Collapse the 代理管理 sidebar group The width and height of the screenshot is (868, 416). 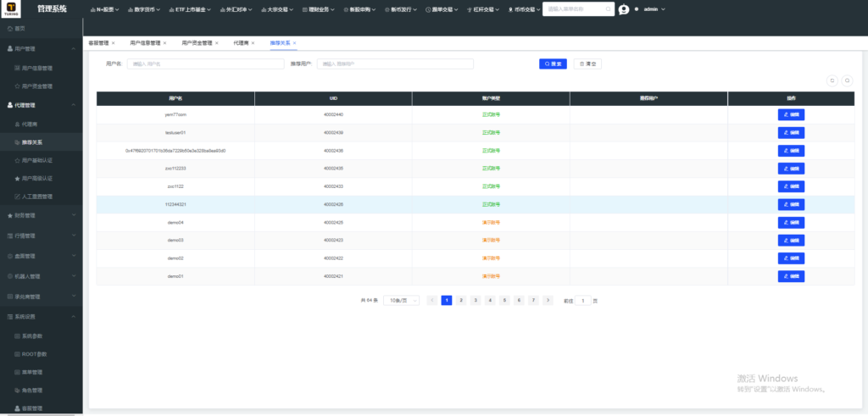coord(41,105)
